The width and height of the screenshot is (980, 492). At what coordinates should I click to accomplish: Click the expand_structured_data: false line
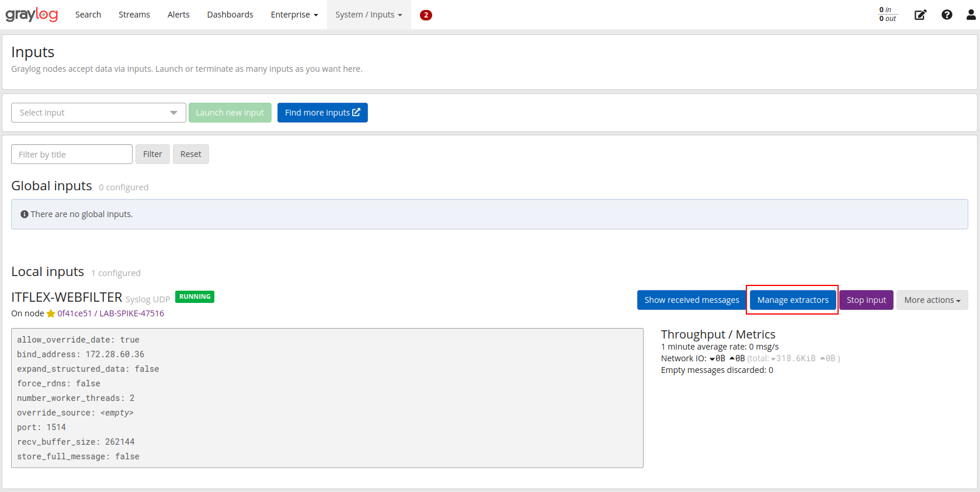tap(88, 369)
